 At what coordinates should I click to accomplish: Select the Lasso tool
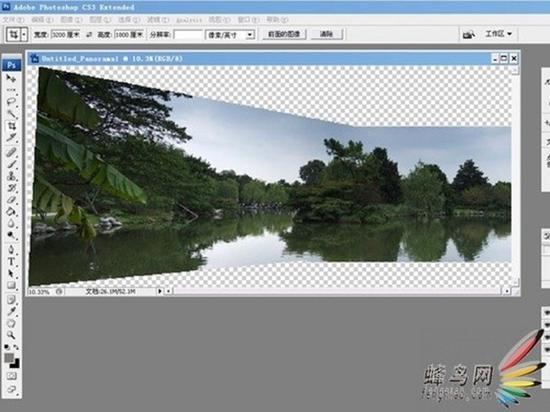[x=11, y=102]
